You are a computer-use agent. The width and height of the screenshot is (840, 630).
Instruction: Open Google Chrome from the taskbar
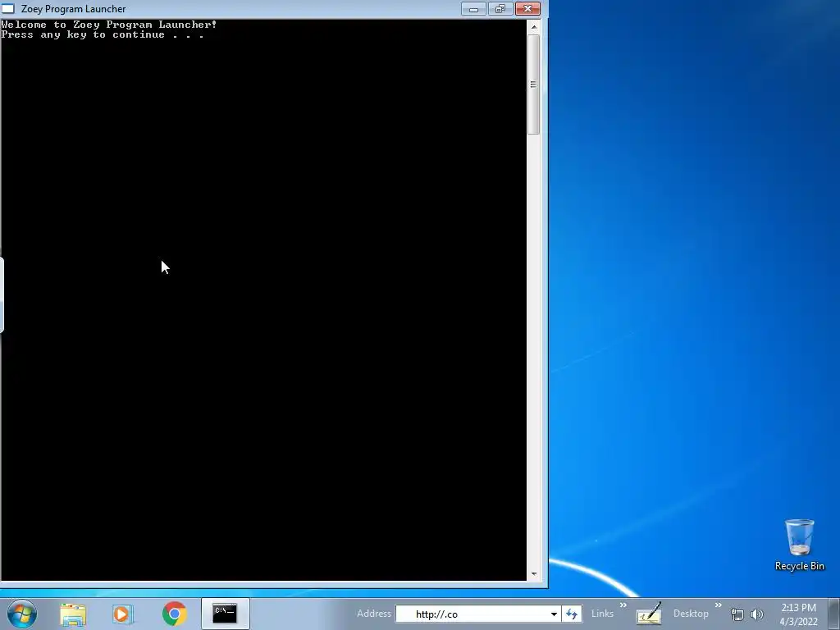click(174, 614)
